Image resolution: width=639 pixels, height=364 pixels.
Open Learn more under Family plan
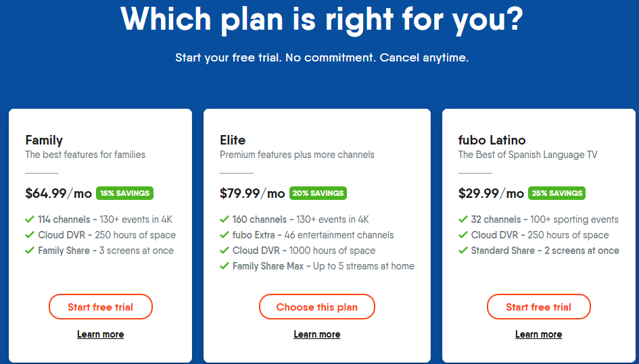click(x=100, y=334)
